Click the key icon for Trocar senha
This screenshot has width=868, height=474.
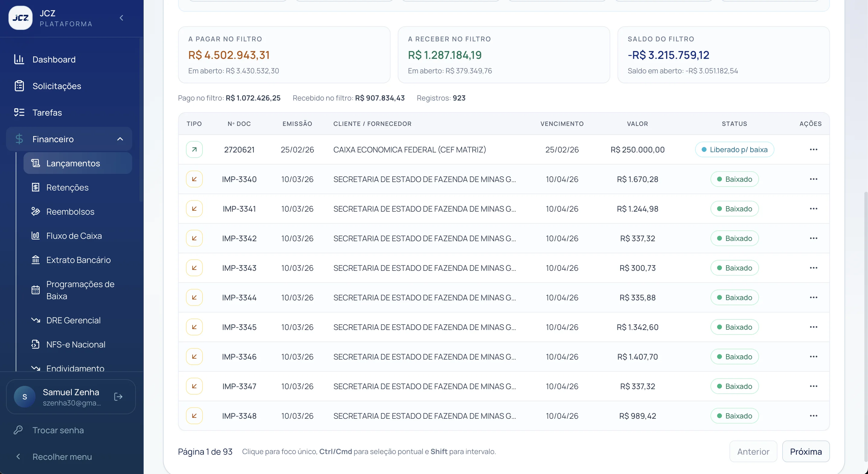pos(18,430)
